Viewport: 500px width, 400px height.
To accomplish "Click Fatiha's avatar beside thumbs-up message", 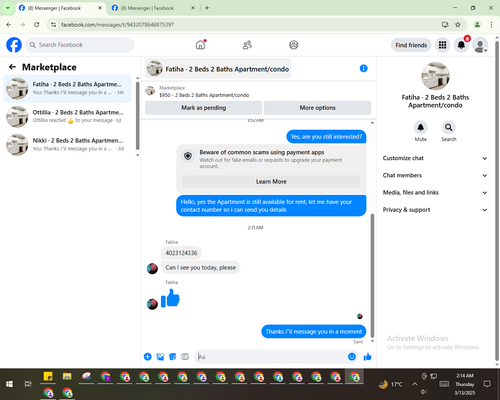I will (152, 304).
